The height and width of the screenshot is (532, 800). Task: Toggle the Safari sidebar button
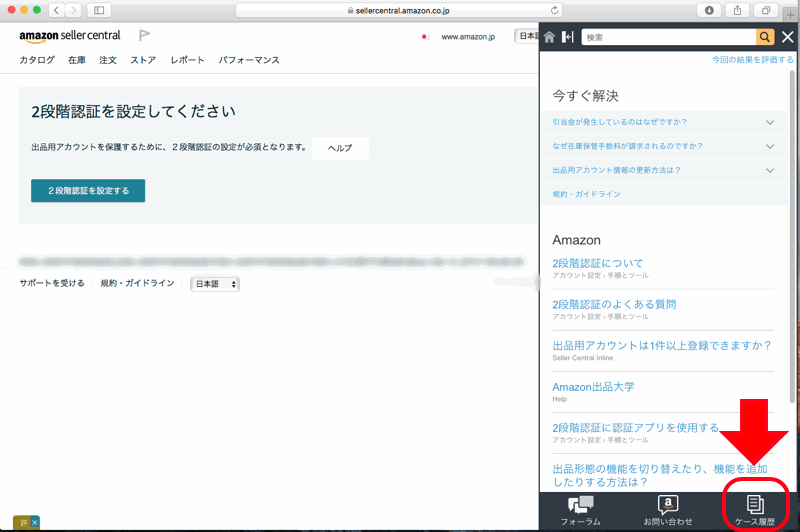[99, 9]
